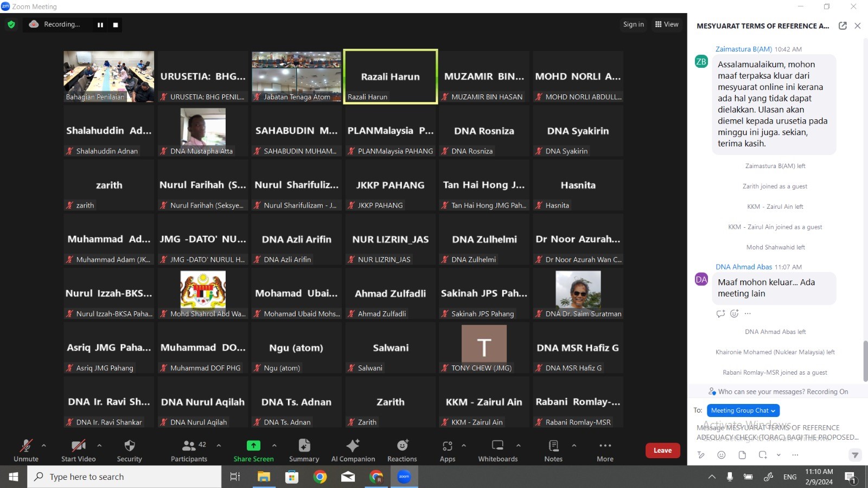Select Bahagian Penilaian video thumbnail
This screenshot has width=868, height=488.
tap(109, 76)
